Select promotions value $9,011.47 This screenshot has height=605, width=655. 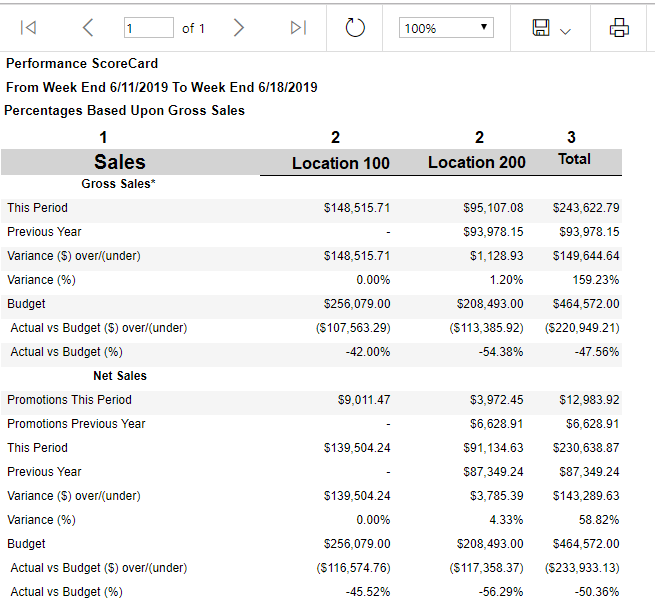coord(364,400)
